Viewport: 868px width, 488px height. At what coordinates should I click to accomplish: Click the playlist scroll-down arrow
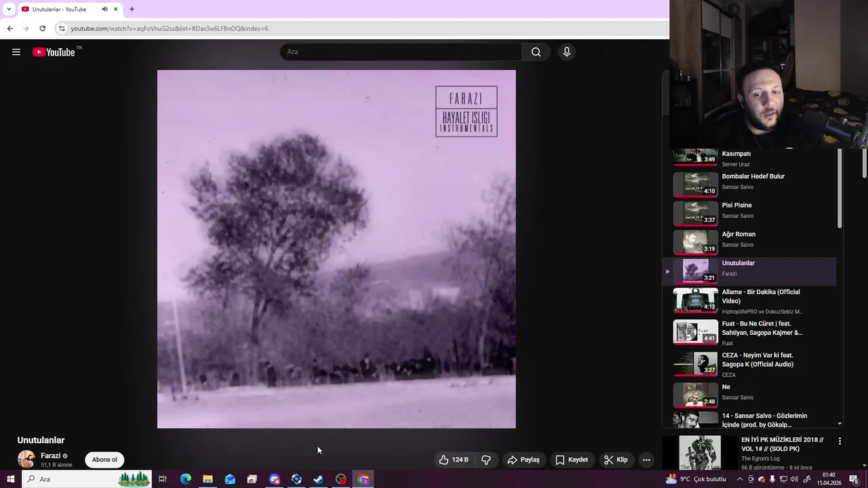[840, 424]
